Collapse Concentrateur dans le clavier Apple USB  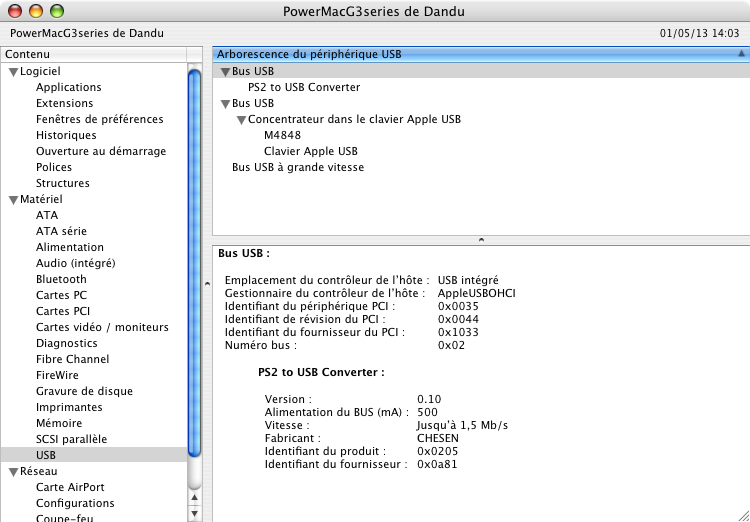coord(241,120)
